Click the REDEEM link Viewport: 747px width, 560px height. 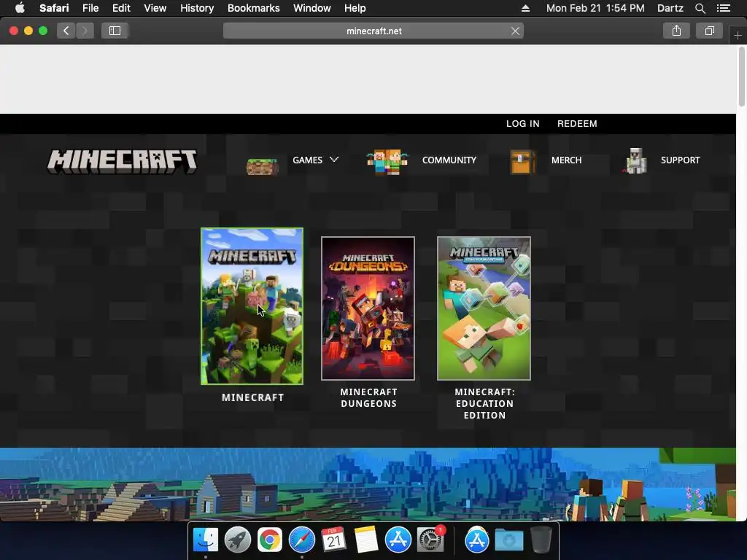tap(577, 124)
